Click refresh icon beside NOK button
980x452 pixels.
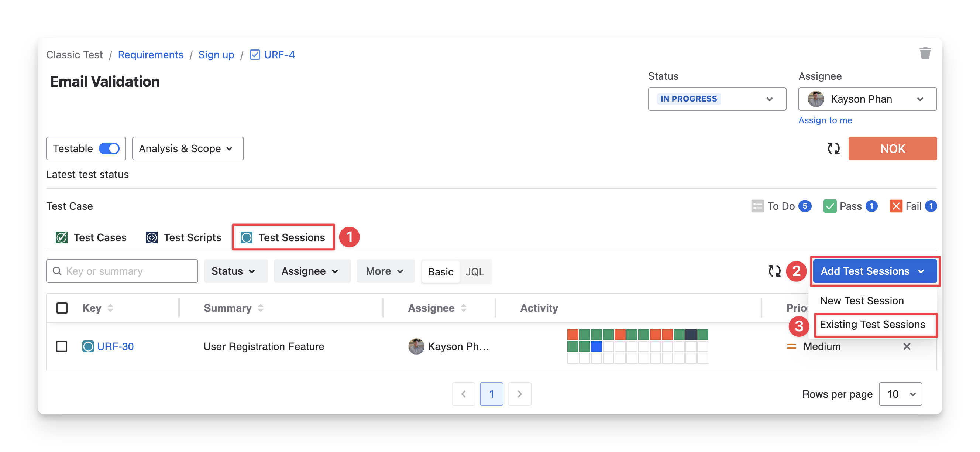click(x=833, y=148)
